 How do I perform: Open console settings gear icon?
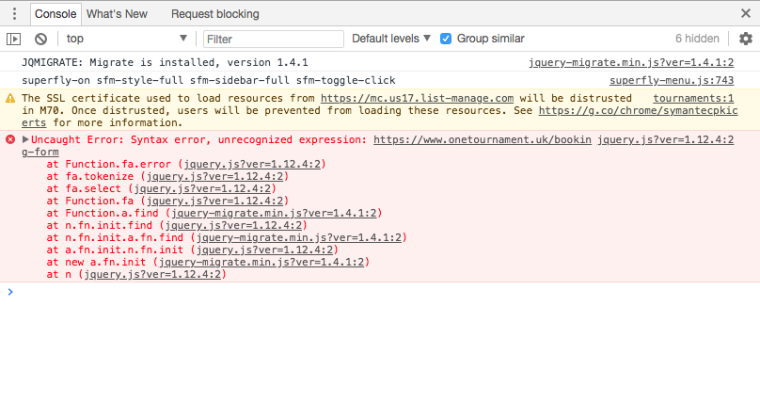click(x=745, y=39)
